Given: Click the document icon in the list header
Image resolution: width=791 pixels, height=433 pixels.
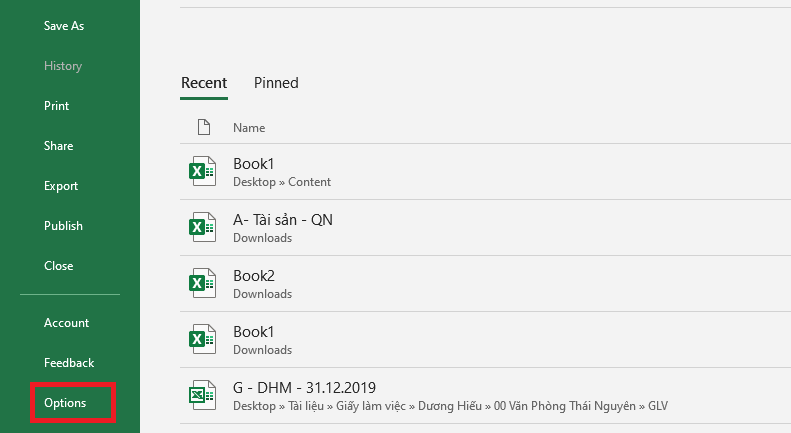Looking at the screenshot, I should click(x=203, y=127).
